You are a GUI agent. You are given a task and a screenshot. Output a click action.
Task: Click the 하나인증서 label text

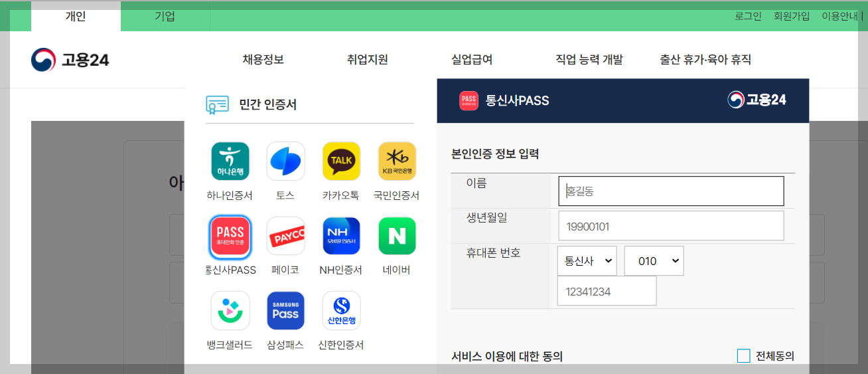coord(230,195)
